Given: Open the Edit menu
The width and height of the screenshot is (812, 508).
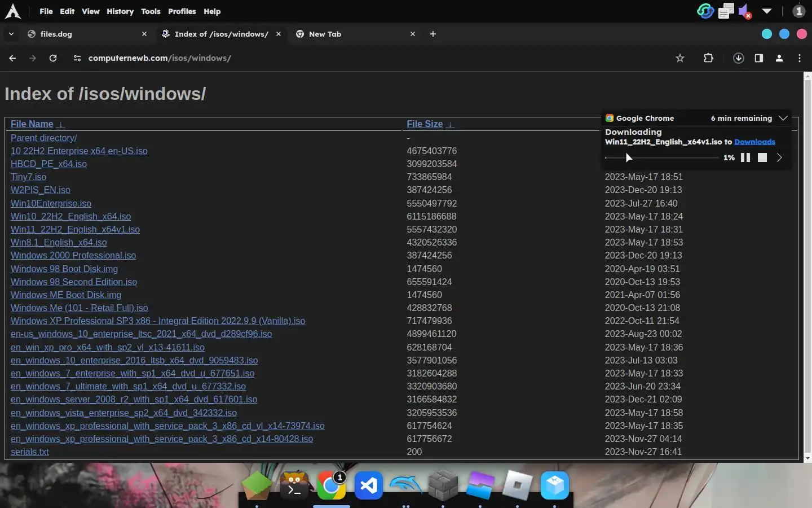Looking at the screenshot, I should coord(67,11).
